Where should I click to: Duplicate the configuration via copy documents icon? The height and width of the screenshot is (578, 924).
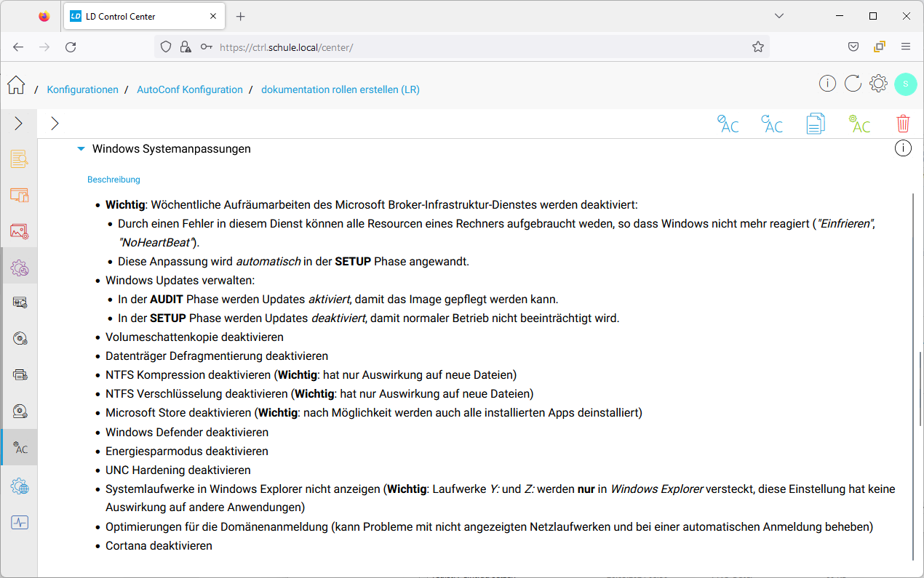(x=816, y=124)
